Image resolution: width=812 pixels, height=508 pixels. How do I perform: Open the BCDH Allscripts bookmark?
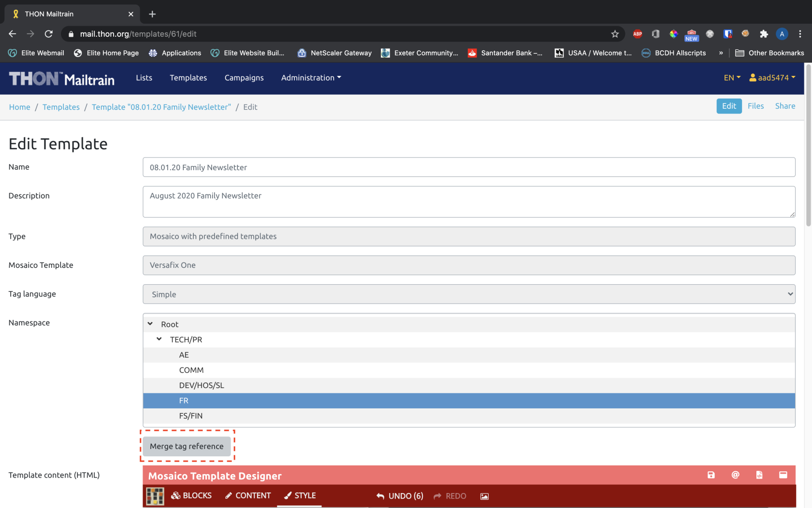[x=674, y=53]
